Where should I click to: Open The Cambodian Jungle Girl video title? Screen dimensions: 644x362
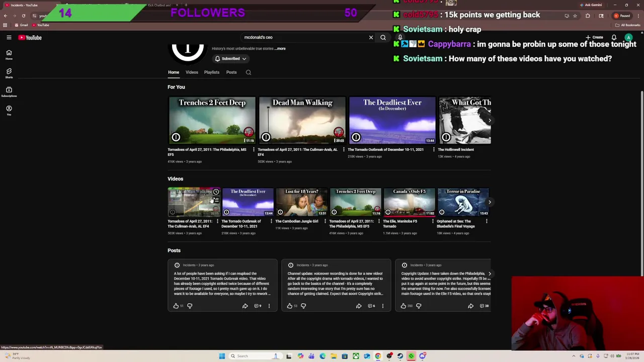click(x=297, y=221)
